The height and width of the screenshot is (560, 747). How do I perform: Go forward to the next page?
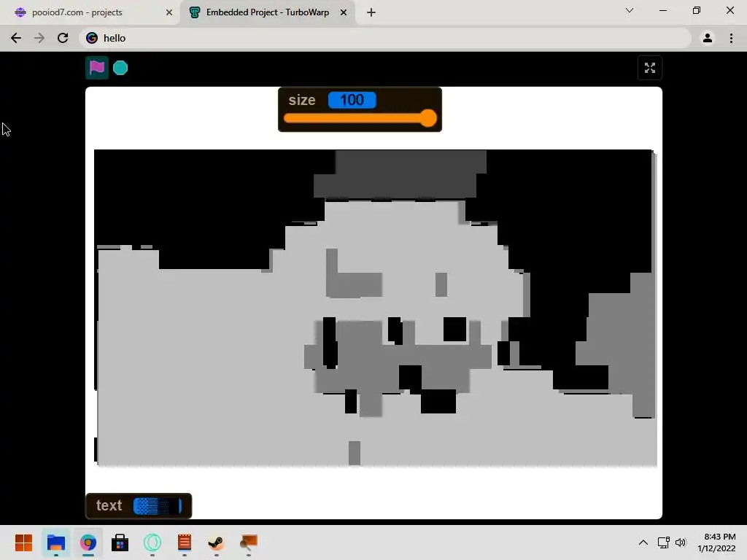click(39, 38)
